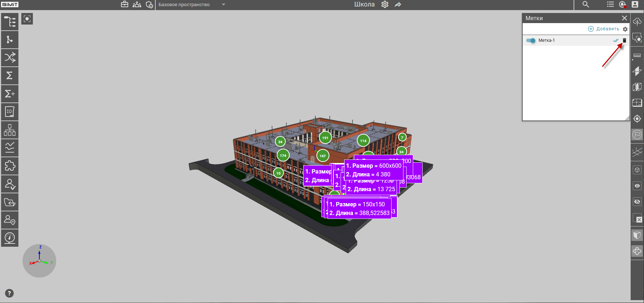Screen dimensions: 644x303
Task: Open the briefcase projects icon
Action: point(125,5)
